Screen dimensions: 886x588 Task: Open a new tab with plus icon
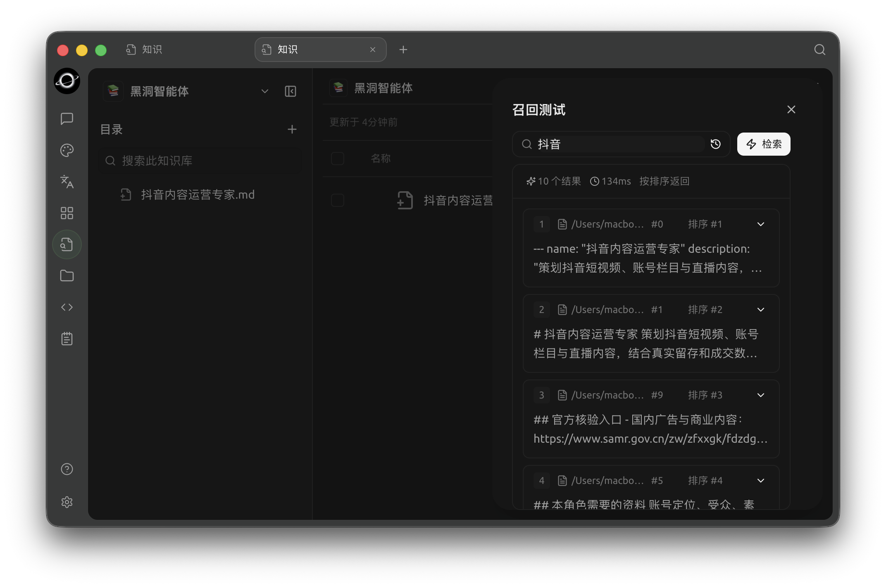point(403,50)
